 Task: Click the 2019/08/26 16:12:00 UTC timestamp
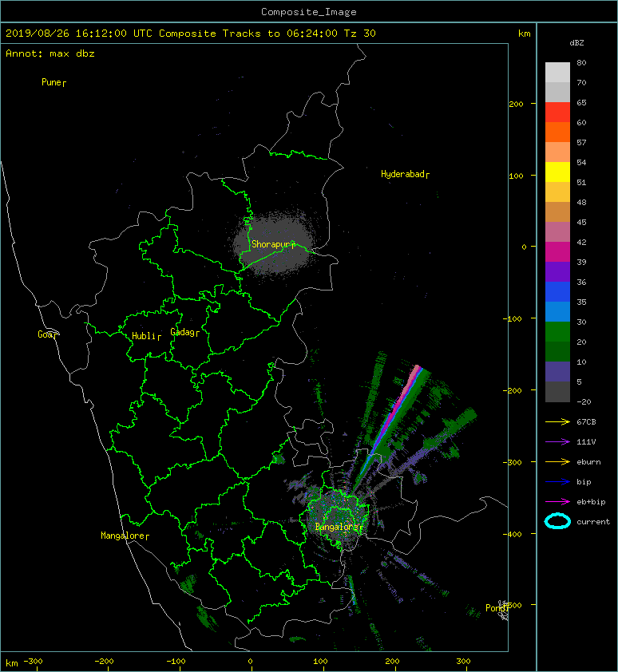click(78, 34)
